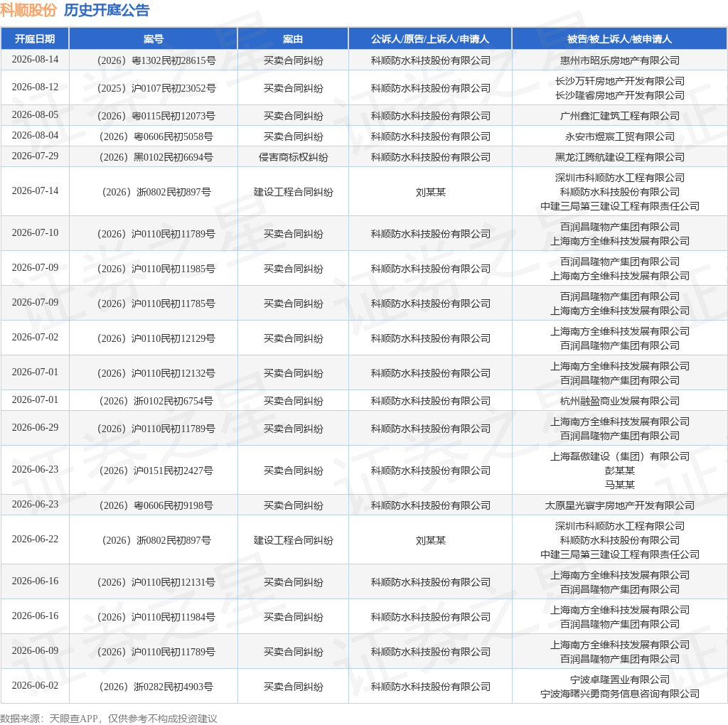Click case number 浙0282民初4903号
Image resolution: width=728 pixels, height=725 pixels.
pos(156,687)
